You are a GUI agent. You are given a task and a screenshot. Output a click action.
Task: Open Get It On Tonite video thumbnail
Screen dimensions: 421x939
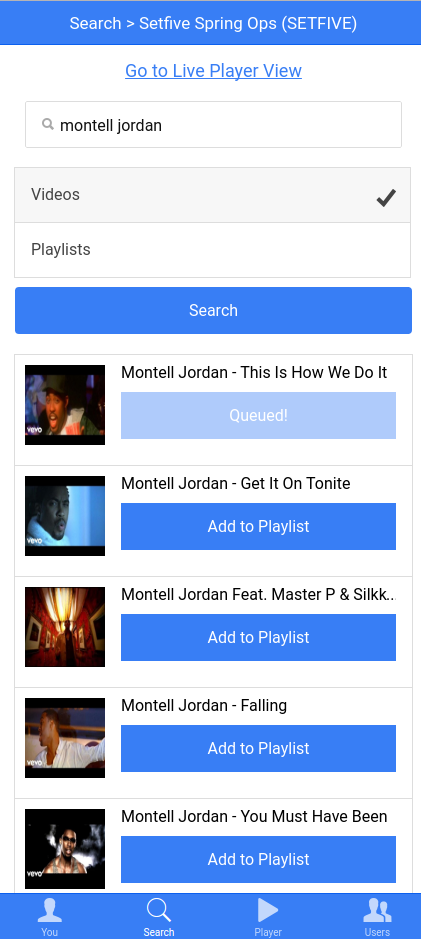point(65,516)
